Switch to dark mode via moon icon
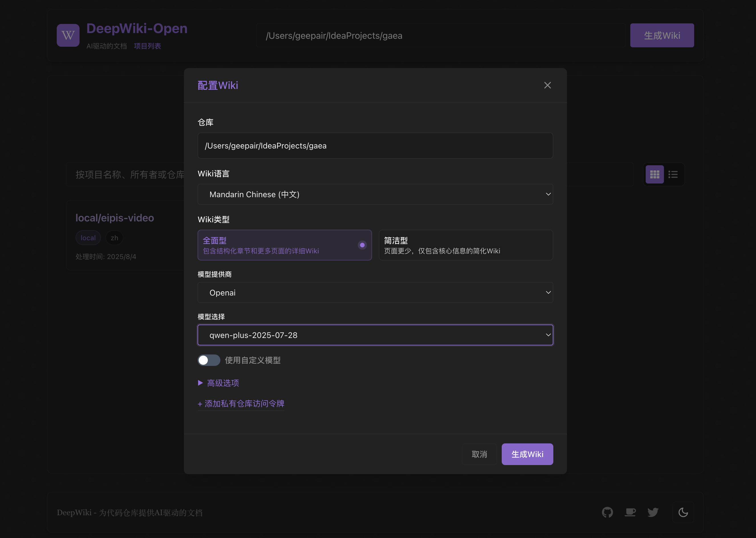The height and width of the screenshot is (538, 756). point(683,512)
